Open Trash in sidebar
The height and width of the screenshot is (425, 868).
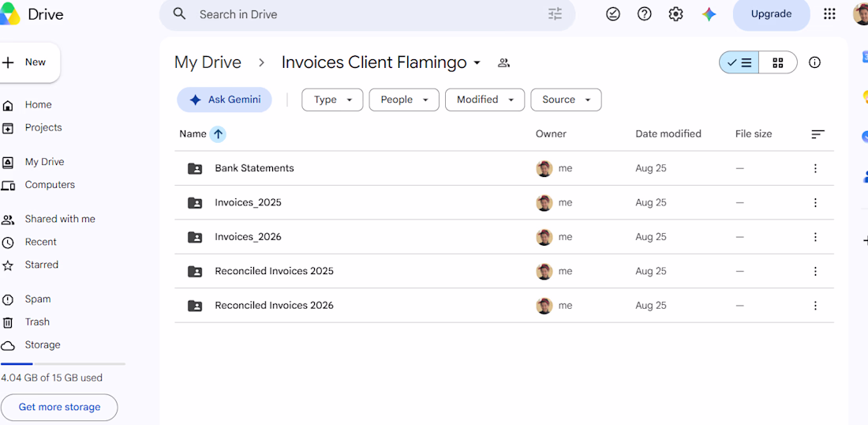37,322
